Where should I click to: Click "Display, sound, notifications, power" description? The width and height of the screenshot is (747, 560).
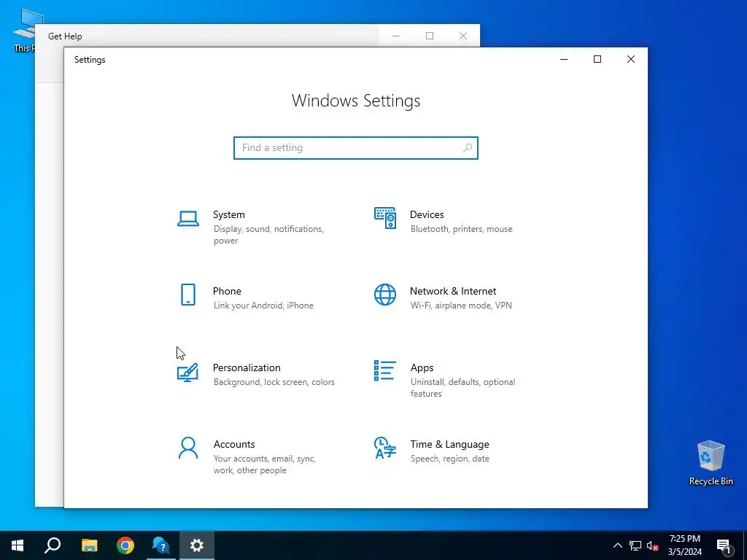coord(268,235)
